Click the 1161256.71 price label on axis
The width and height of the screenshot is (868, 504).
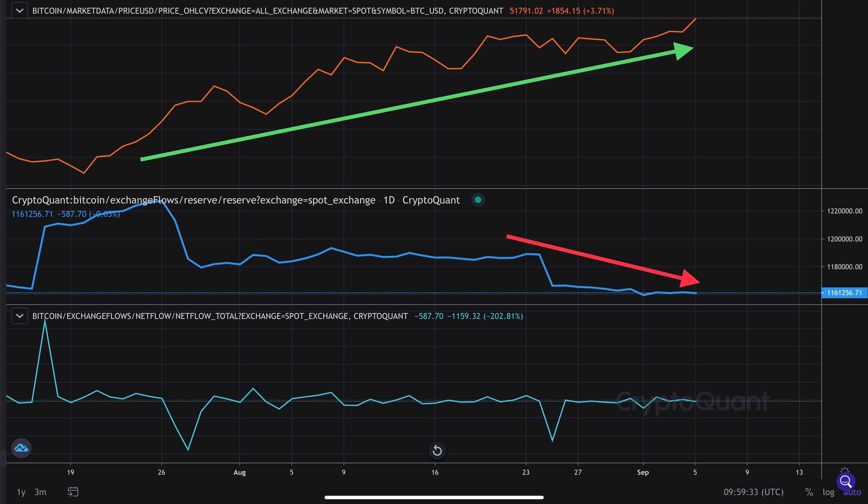844,293
